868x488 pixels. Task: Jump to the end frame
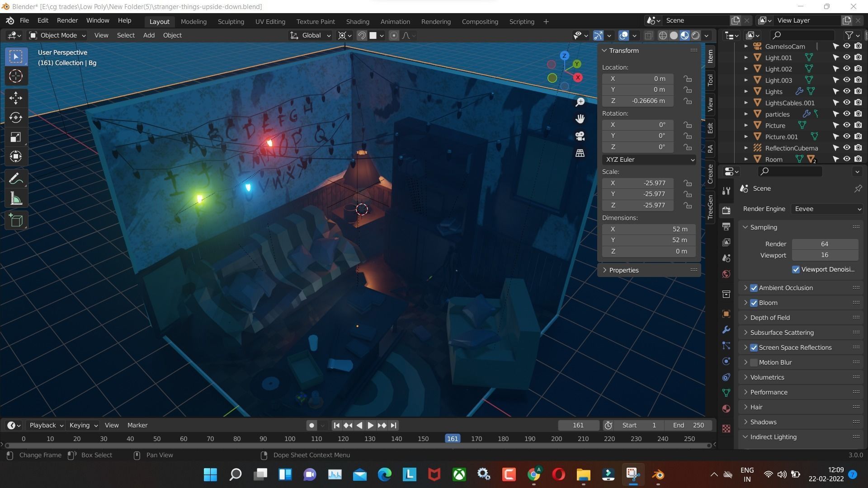coord(394,425)
